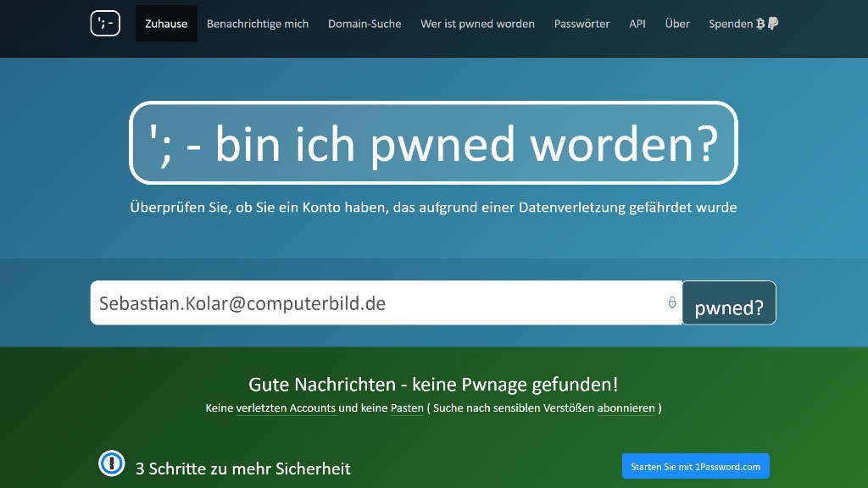Screen dimensions: 868x488
Task: Open the Über page
Action: click(x=677, y=24)
